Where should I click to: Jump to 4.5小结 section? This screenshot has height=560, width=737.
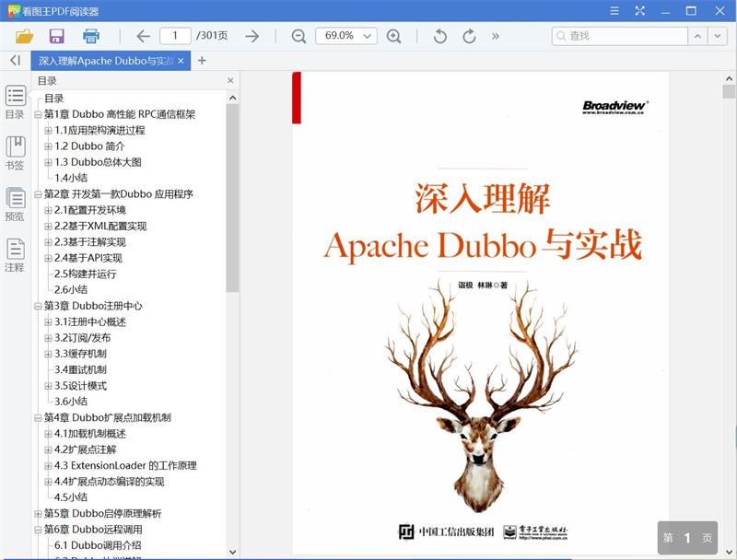coord(71,497)
